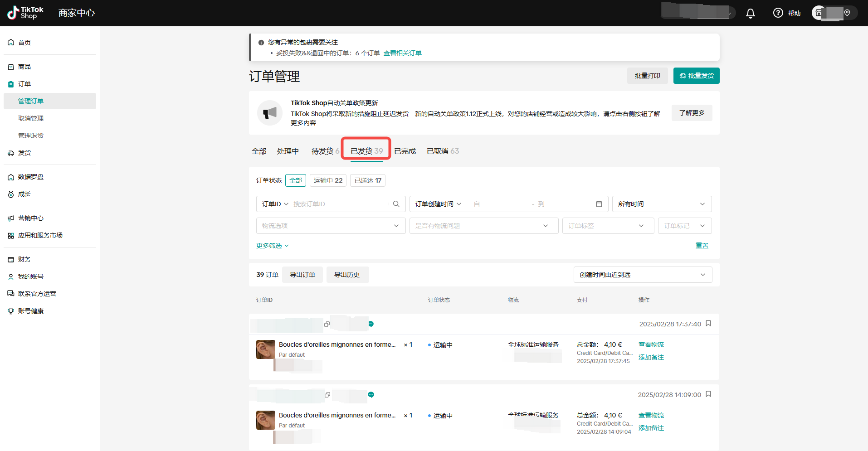
Task: Expand the 物流选项 dropdown
Action: click(x=331, y=226)
